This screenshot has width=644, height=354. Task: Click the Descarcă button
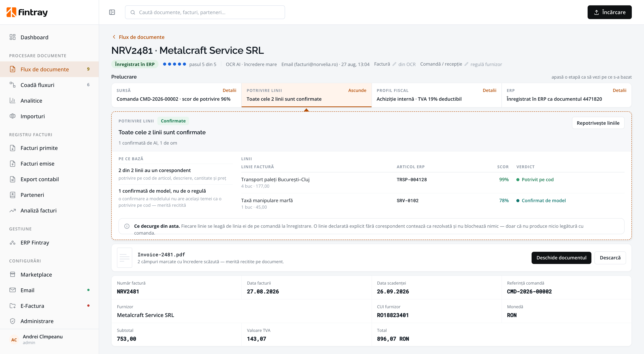(x=610, y=258)
